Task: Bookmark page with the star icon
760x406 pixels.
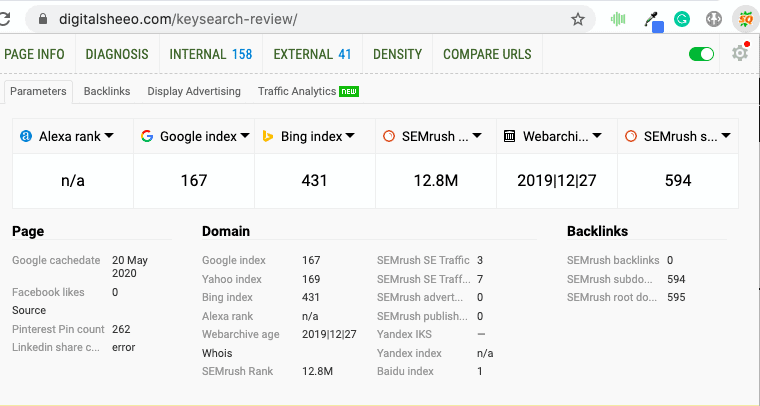Action: 578,19
